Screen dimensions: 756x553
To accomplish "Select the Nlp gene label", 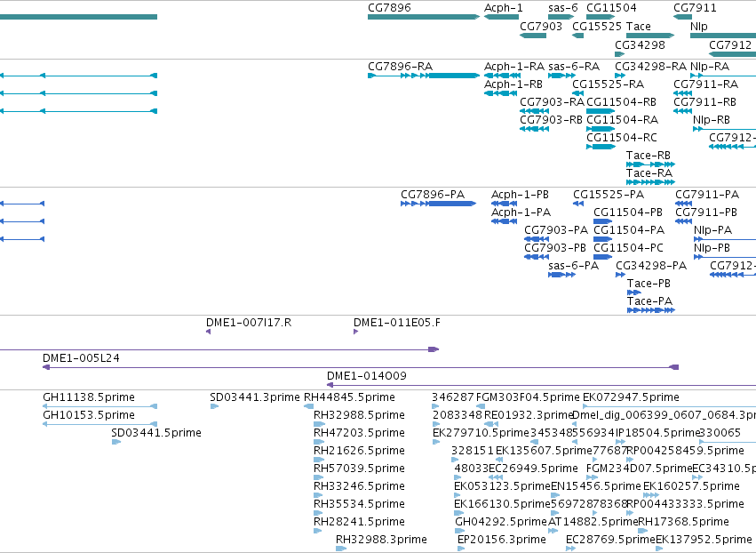I will [x=698, y=26].
